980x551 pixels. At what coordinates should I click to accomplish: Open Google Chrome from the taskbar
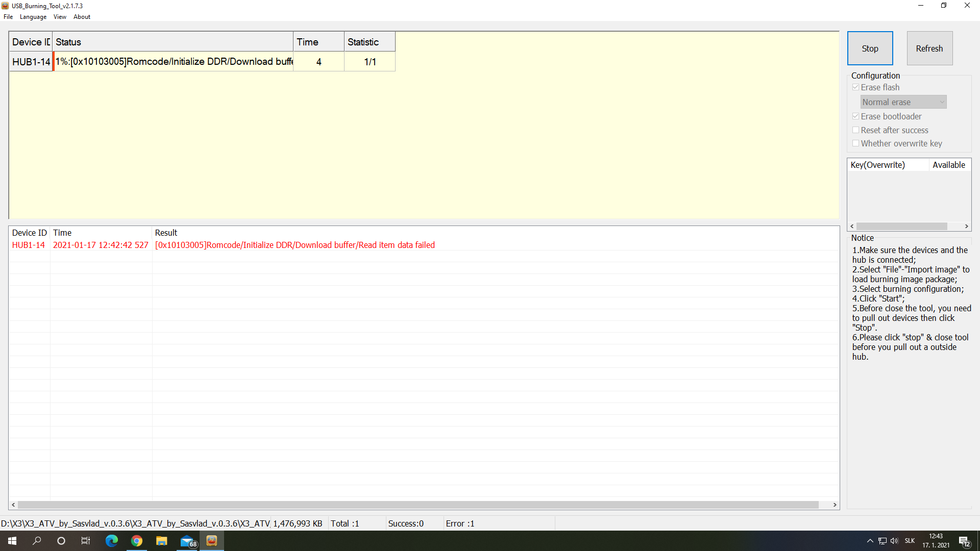pyautogui.click(x=136, y=541)
